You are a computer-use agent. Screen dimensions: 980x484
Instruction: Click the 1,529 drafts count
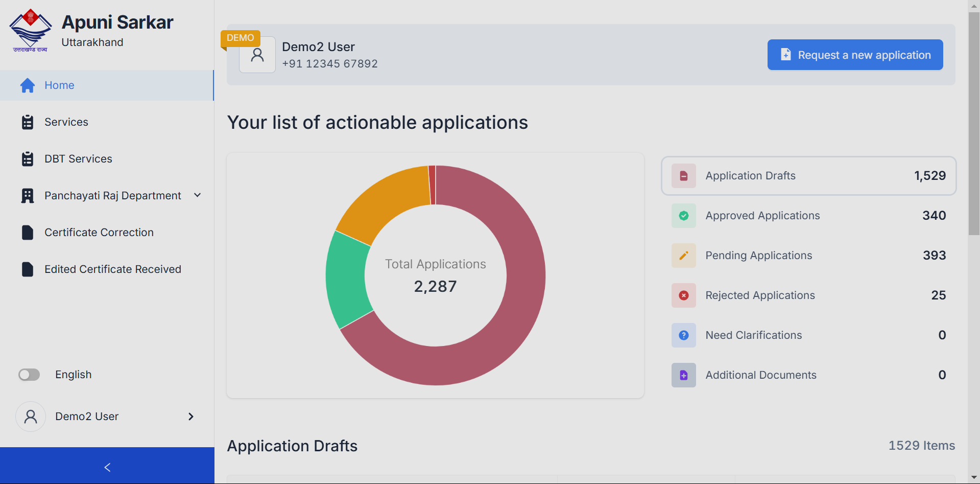click(930, 176)
